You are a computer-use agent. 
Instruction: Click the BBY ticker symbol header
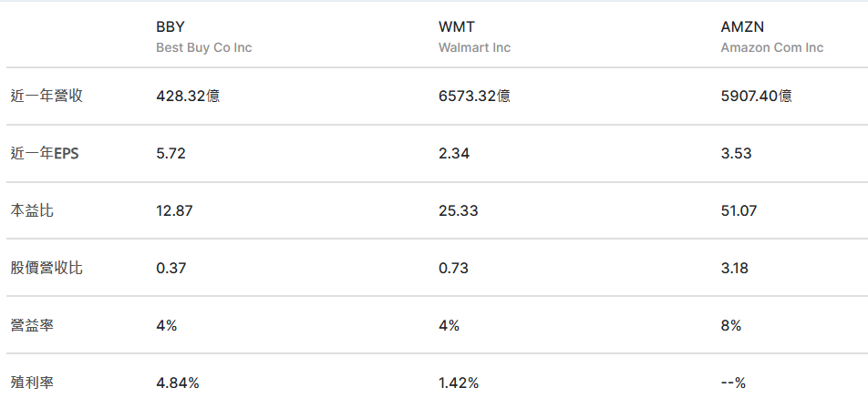pos(170,27)
